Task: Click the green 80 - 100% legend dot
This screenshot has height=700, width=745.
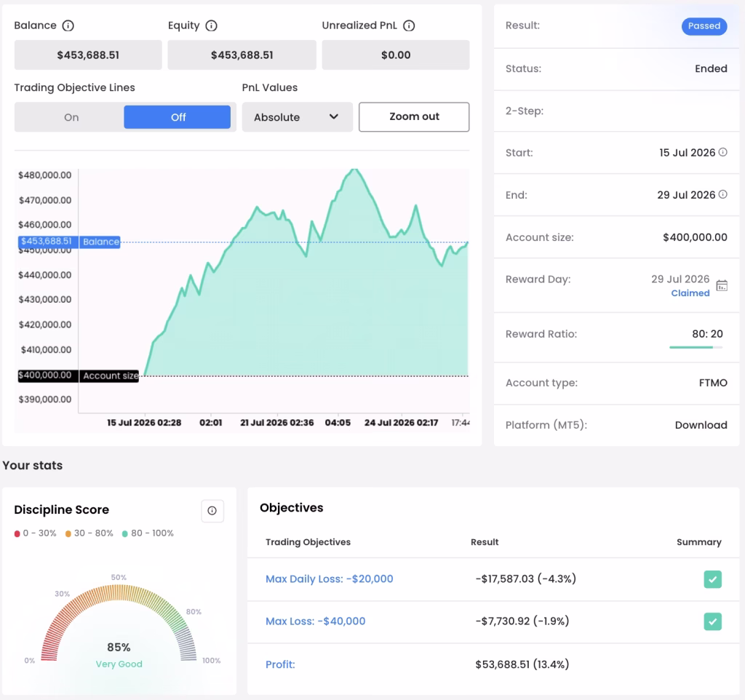Action: [x=125, y=533]
